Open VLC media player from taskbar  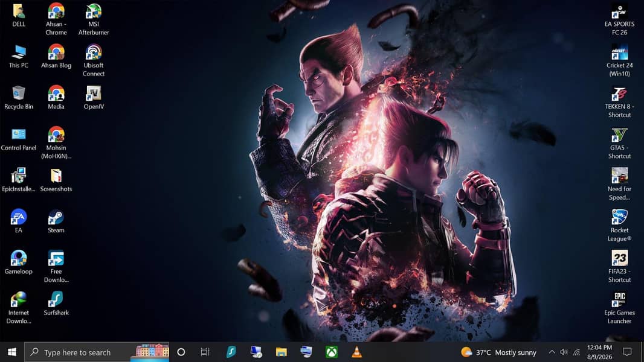pos(356,352)
